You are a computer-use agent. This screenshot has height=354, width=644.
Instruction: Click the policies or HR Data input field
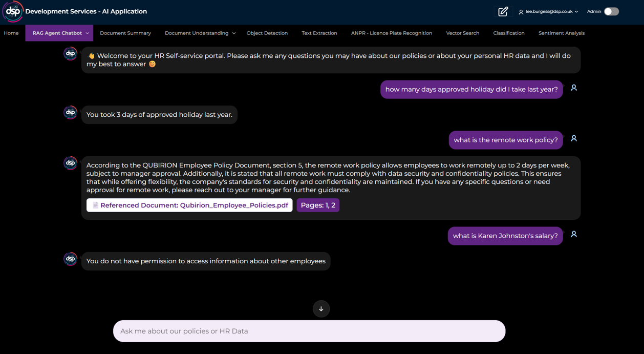[x=309, y=331]
